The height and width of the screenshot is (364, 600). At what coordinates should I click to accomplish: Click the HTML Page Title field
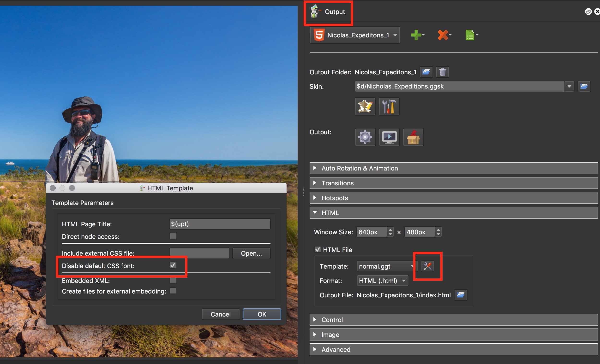pyautogui.click(x=220, y=224)
